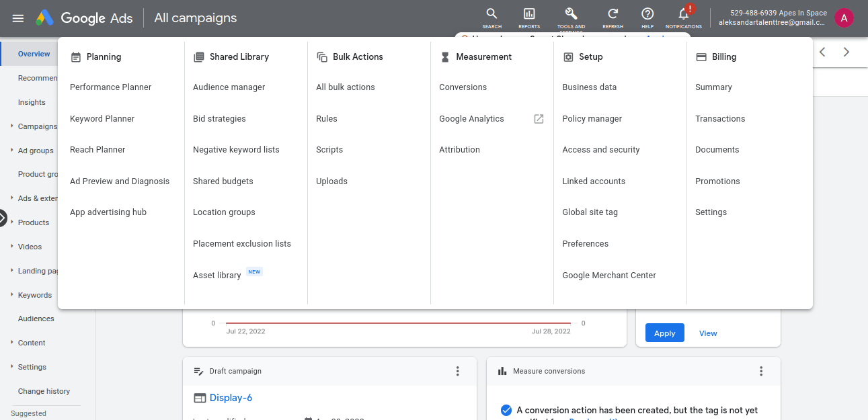Select Scripts under Bulk Actions
This screenshot has height=420, width=868.
[329, 150]
